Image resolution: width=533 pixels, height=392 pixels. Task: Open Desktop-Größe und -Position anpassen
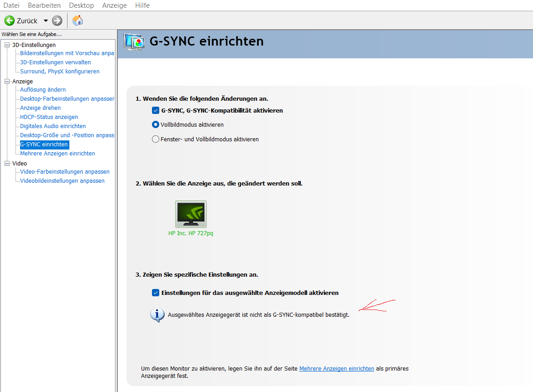pyautogui.click(x=67, y=135)
